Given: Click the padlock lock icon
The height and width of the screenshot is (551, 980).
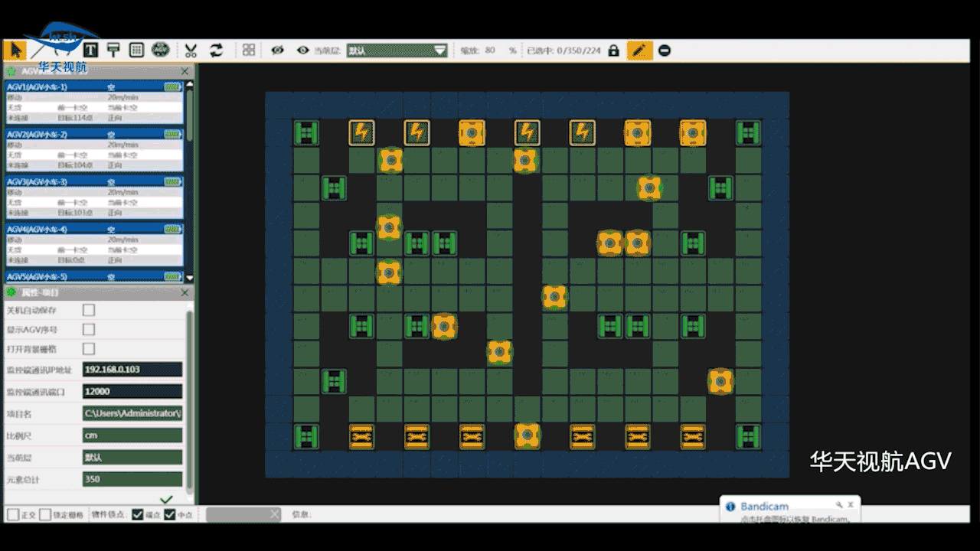Looking at the screenshot, I should point(613,51).
